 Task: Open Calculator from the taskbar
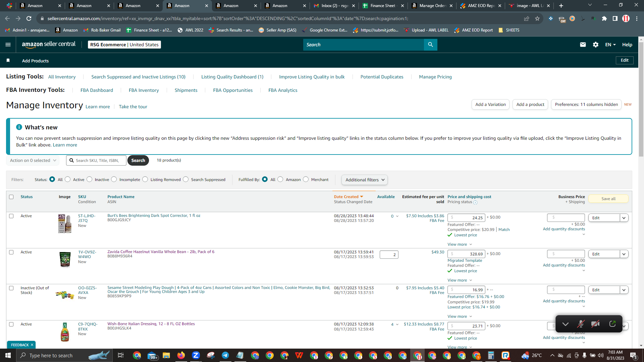491,355
